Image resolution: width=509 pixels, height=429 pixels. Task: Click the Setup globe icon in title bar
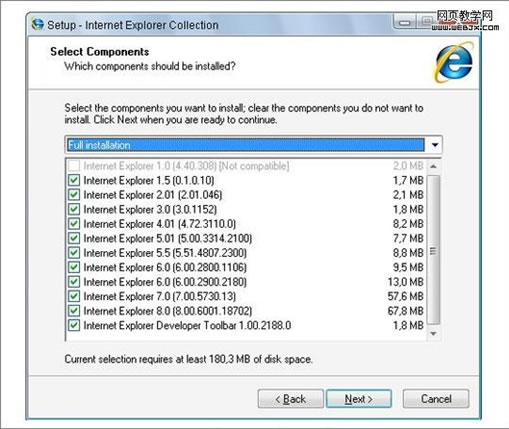(37, 24)
